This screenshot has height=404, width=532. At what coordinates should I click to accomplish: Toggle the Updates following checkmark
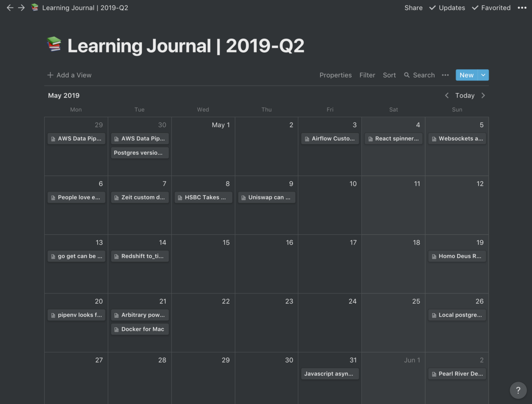(x=447, y=8)
